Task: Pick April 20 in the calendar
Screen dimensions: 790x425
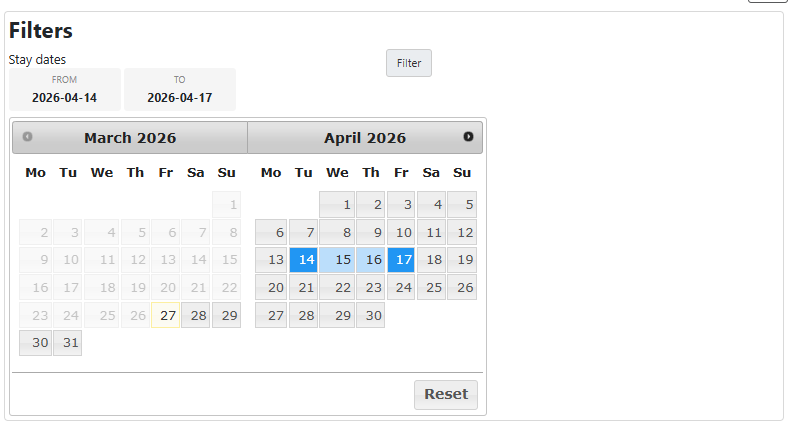Action: pyautogui.click(x=271, y=288)
